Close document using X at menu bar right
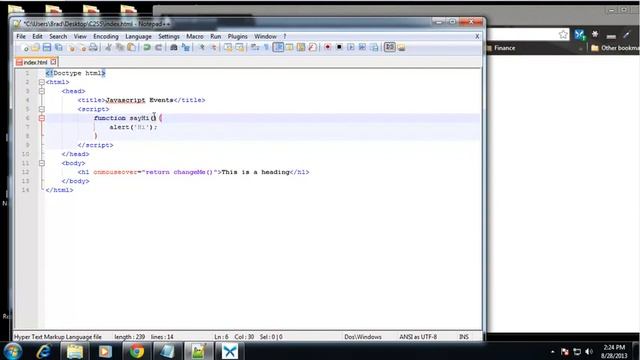Viewport: 640px width, 360px height. (x=477, y=36)
